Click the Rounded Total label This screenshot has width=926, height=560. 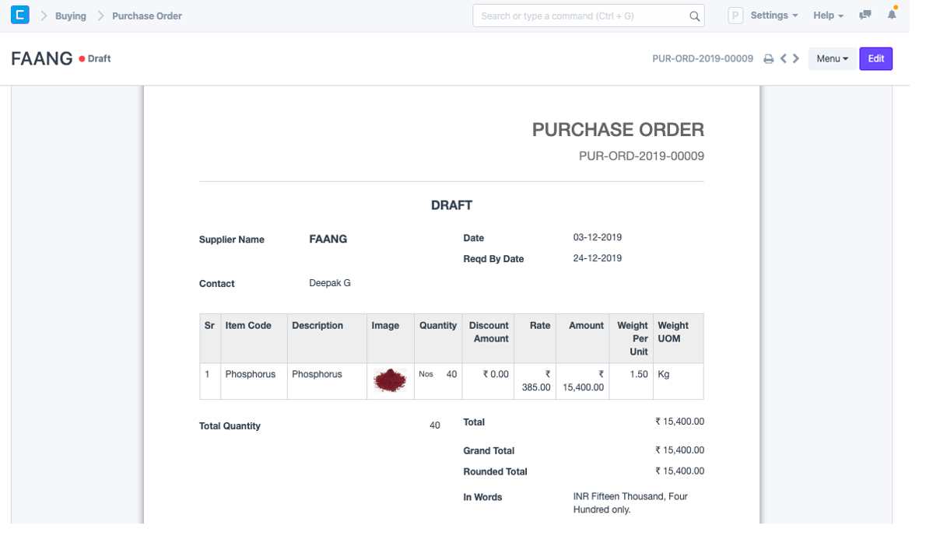tap(495, 472)
